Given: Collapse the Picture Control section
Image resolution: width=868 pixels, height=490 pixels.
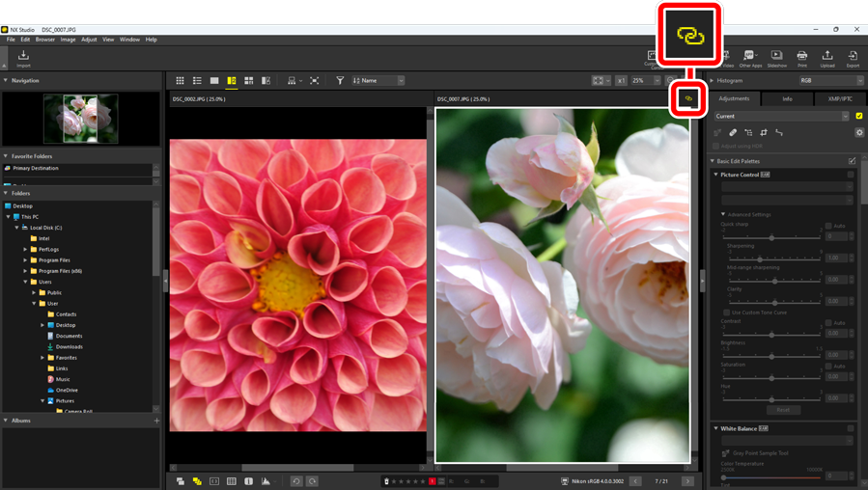Looking at the screenshot, I should click(716, 175).
